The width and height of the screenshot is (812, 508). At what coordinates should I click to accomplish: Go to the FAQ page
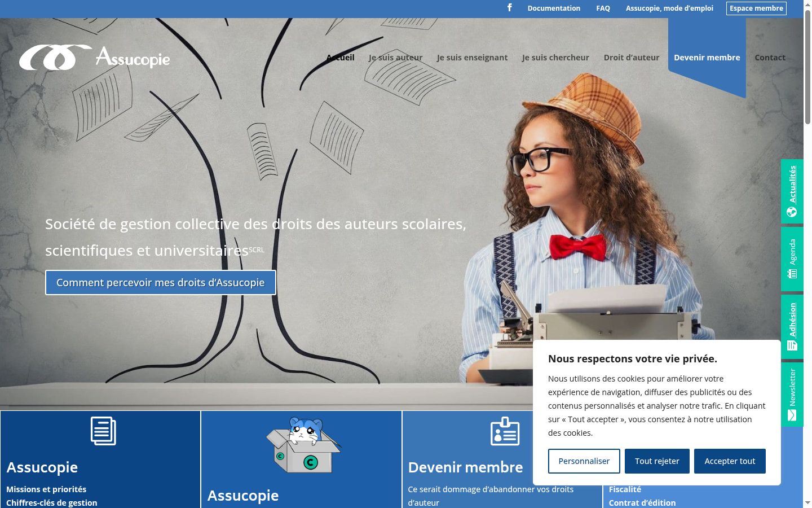(x=603, y=8)
